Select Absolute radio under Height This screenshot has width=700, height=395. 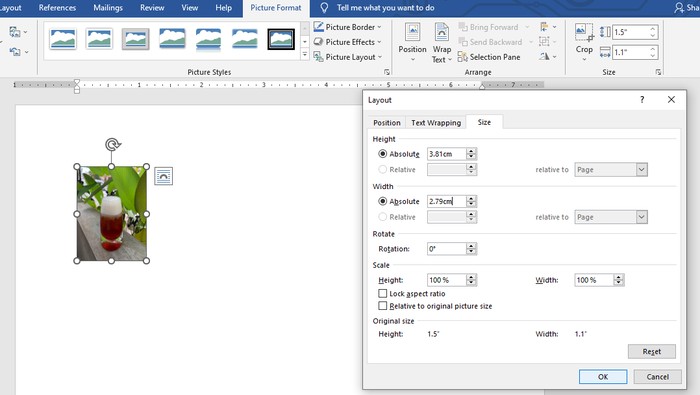383,154
